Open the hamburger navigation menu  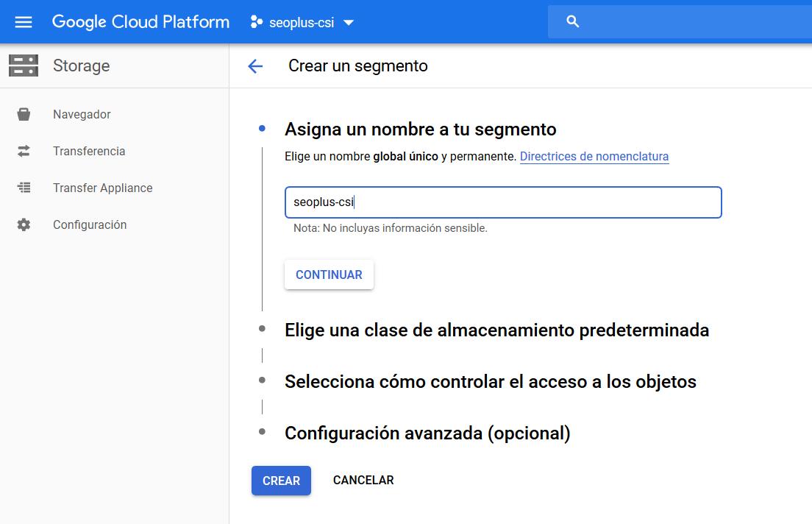tap(24, 22)
